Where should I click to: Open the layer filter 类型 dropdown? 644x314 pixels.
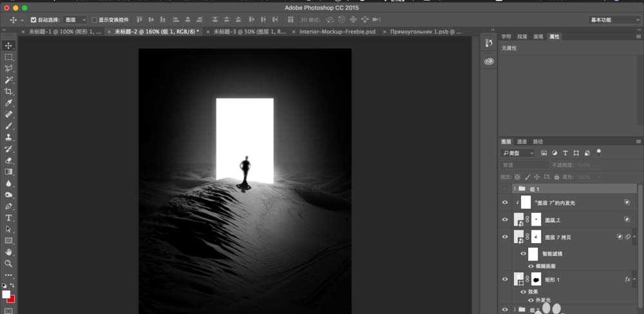tap(518, 153)
